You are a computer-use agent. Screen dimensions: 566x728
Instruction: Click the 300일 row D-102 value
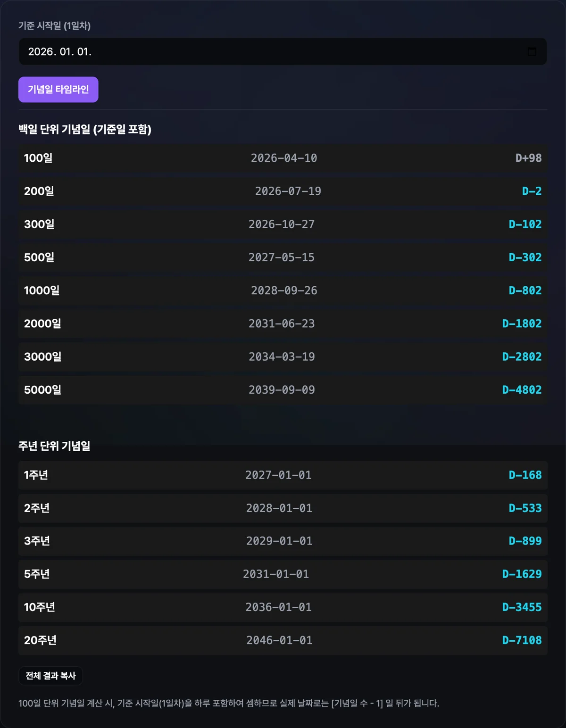[x=525, y=224]
